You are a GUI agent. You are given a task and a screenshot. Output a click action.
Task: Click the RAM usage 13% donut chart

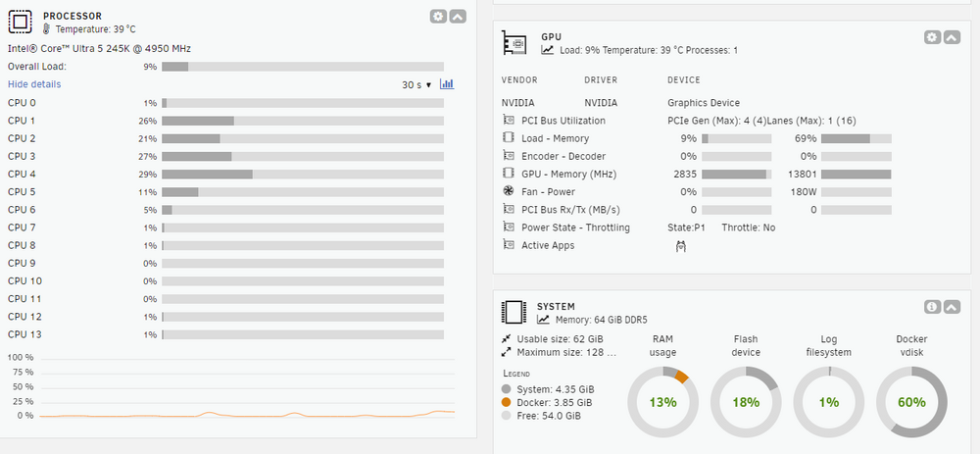point(662,402)
